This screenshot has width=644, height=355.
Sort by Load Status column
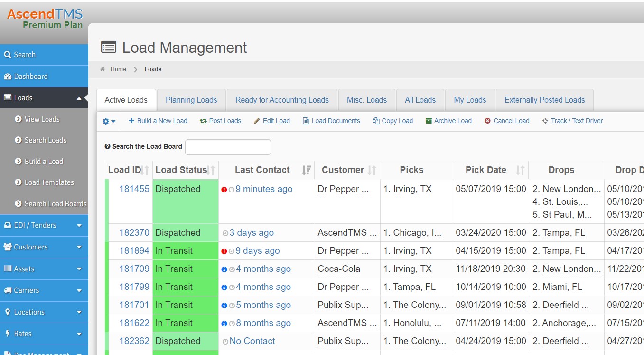(186, 170)
